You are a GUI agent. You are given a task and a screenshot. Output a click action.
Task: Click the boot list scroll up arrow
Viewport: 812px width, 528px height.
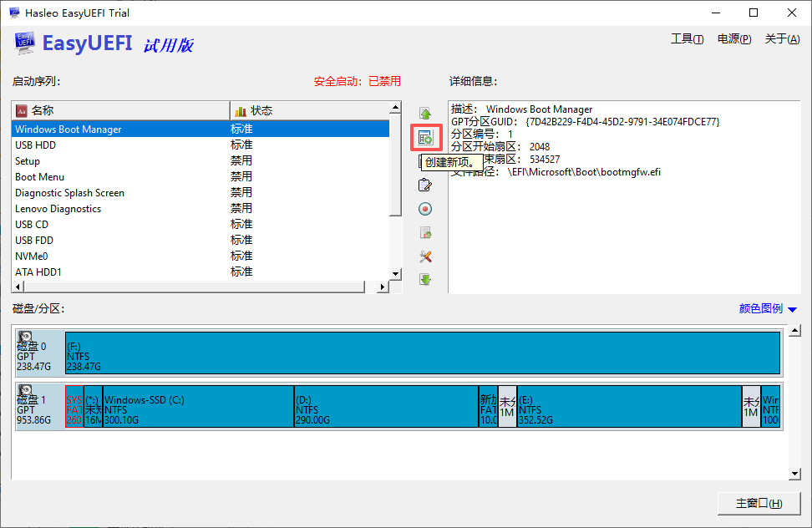pos(396,108)
